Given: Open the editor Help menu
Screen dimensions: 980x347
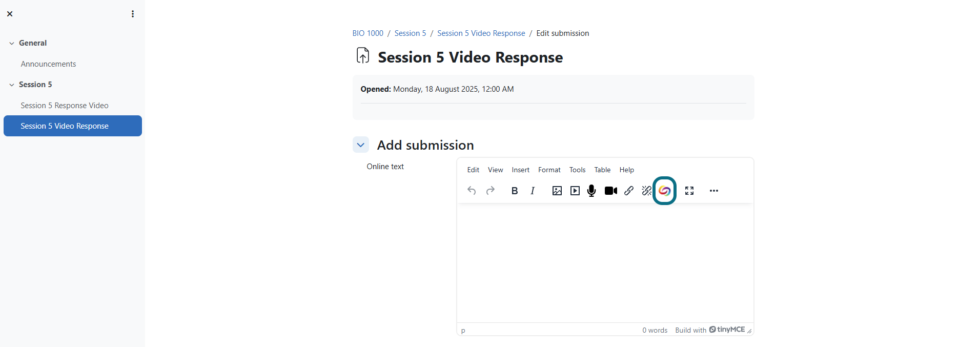Looking at the screenshot, I should (626, 170).
